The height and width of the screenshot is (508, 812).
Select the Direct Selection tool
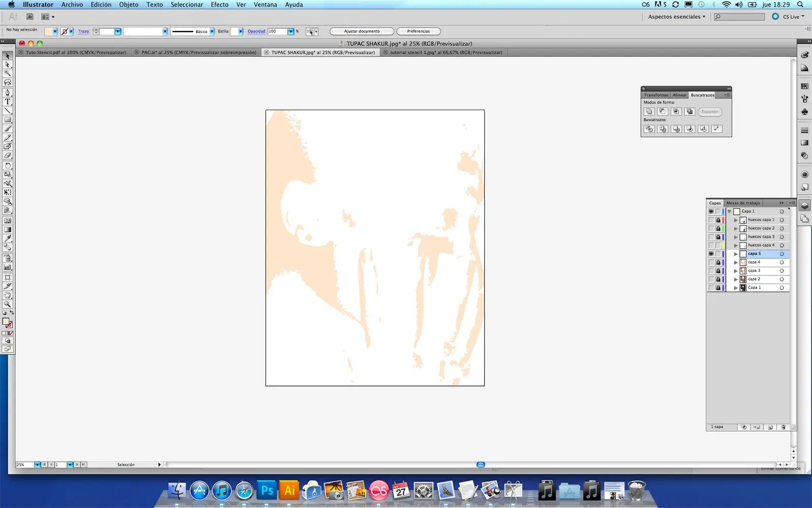tap(8, 65)
